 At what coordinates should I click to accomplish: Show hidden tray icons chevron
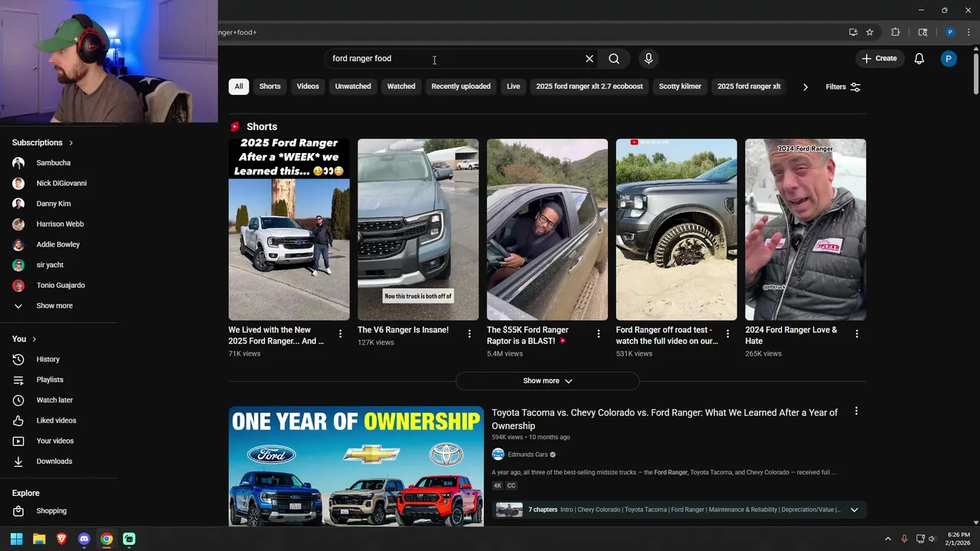pos(888,539)
